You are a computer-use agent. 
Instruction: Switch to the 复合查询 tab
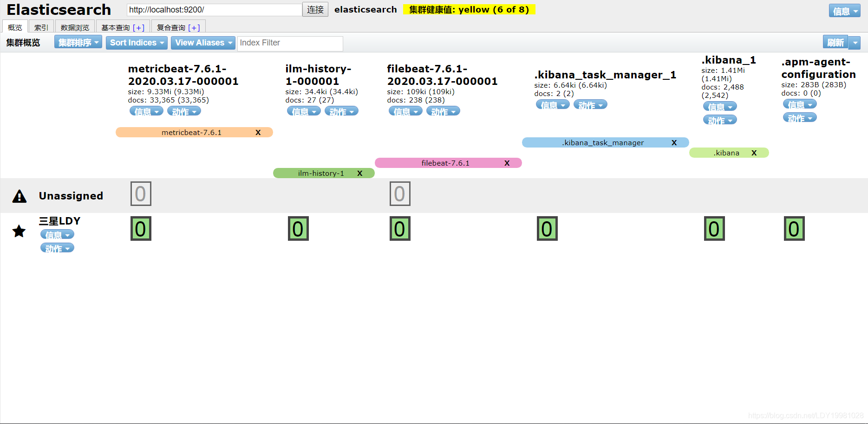[171, 27]
